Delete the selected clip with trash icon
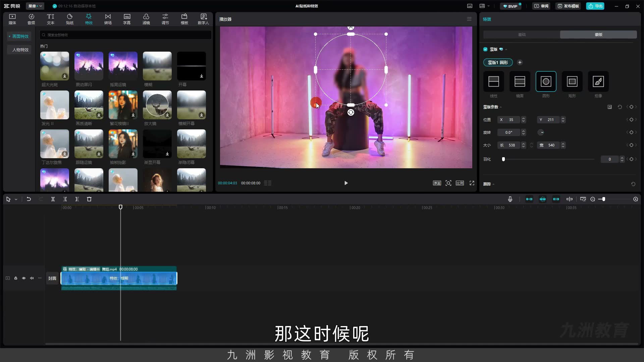 pyautogui.click(x=89, y=199)
